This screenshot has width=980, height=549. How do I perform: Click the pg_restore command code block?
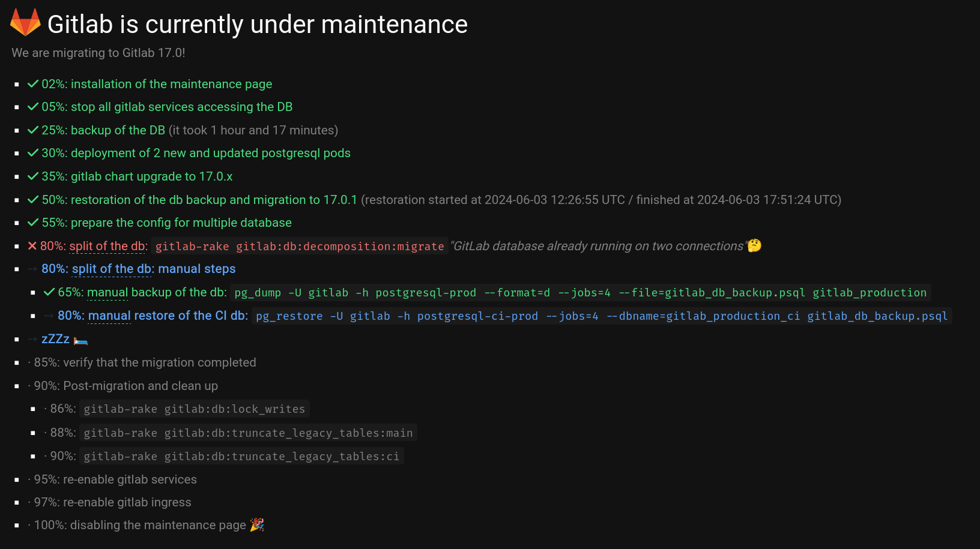coord(602,316)
